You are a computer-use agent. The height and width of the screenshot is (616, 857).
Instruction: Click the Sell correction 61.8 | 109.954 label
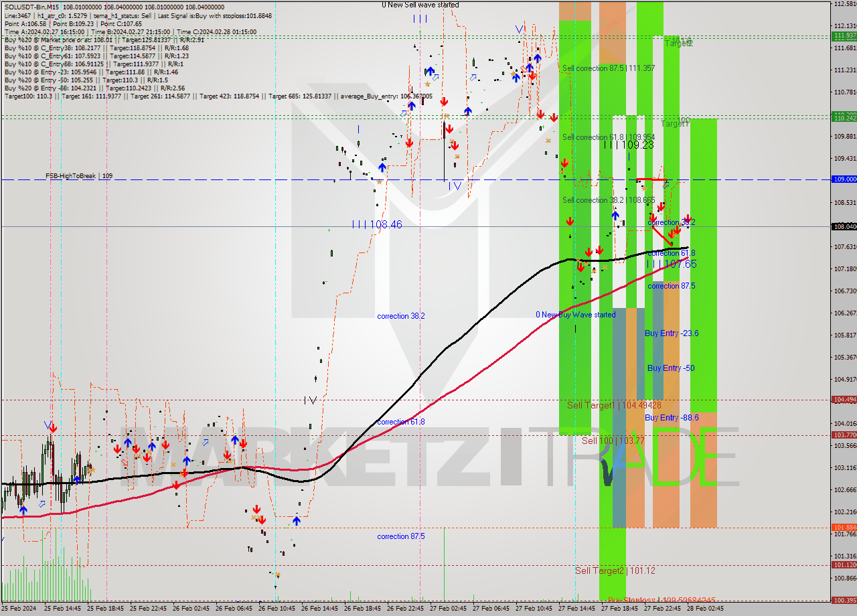(x=609, y=137)
